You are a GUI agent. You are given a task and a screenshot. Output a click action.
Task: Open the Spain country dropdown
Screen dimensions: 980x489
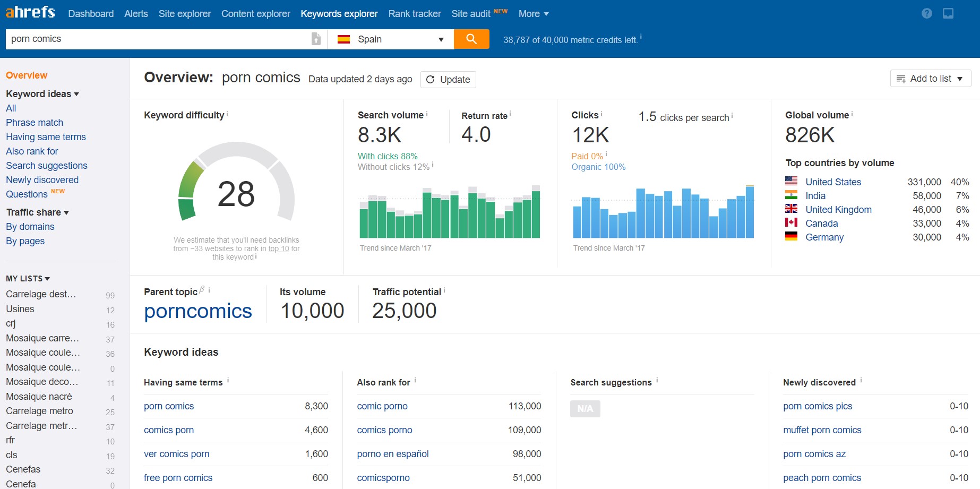pos(391,39)
